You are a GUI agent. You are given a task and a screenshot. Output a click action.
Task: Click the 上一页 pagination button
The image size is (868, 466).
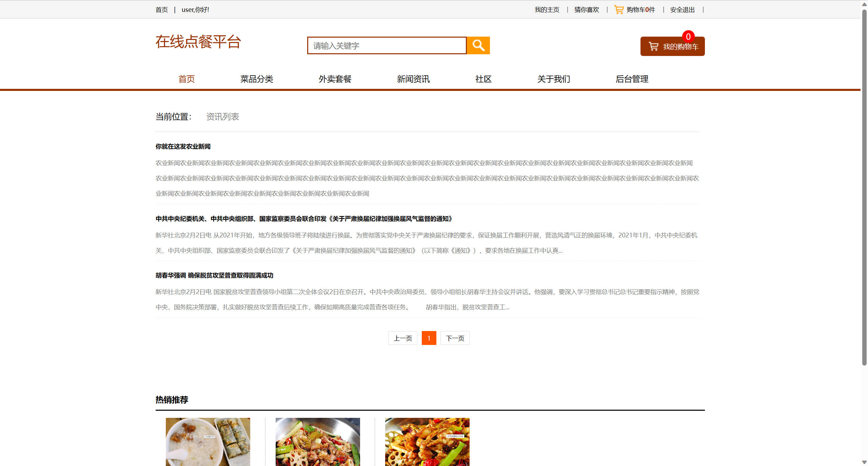click(x=402, y=338)
